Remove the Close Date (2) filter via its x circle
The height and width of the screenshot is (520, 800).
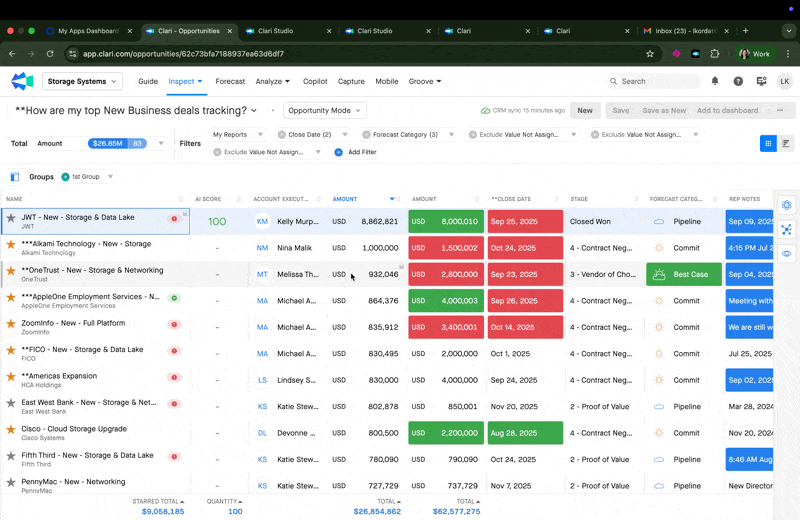pyautogui.click(x=282, y=135)
